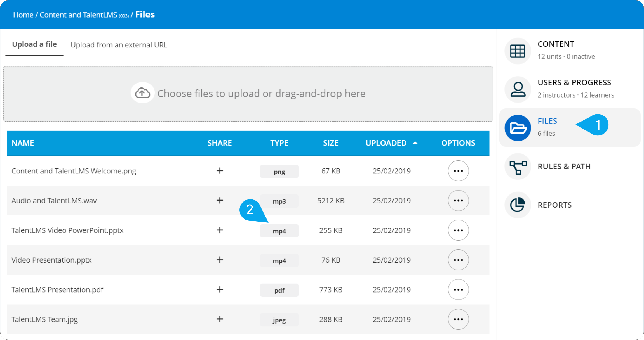Share Video Presentation.pptx via plus icon
644x340 pixels.
coord(220,260)
